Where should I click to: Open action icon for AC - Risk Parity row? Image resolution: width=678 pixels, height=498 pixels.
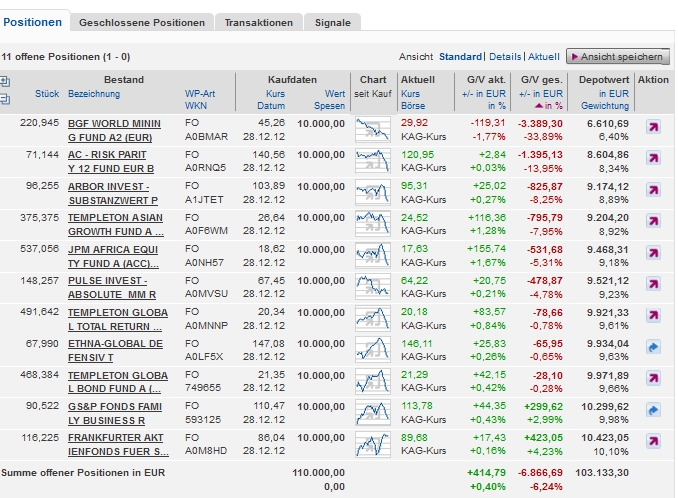pos(653,158)
